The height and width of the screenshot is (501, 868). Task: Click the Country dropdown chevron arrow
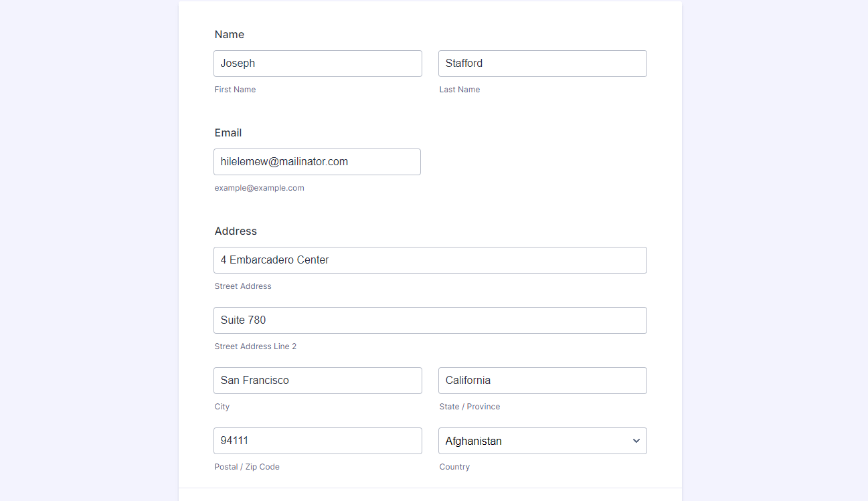(x=636, y=441)
